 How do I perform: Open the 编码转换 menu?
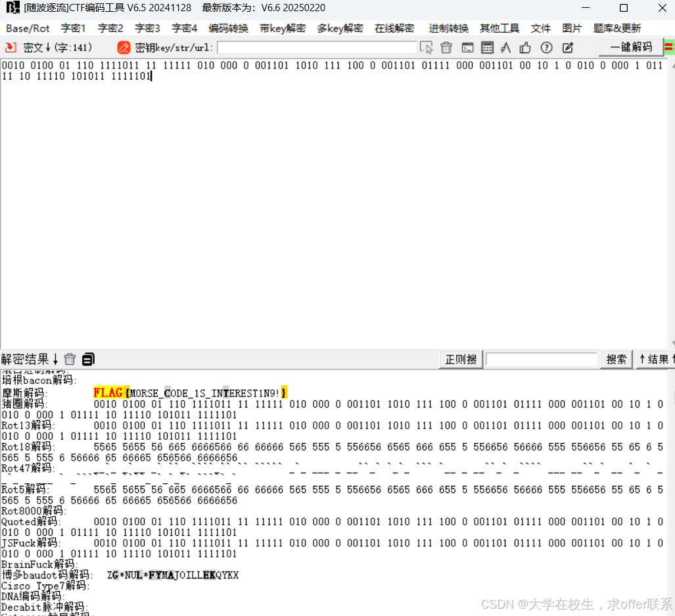point(229,28)
